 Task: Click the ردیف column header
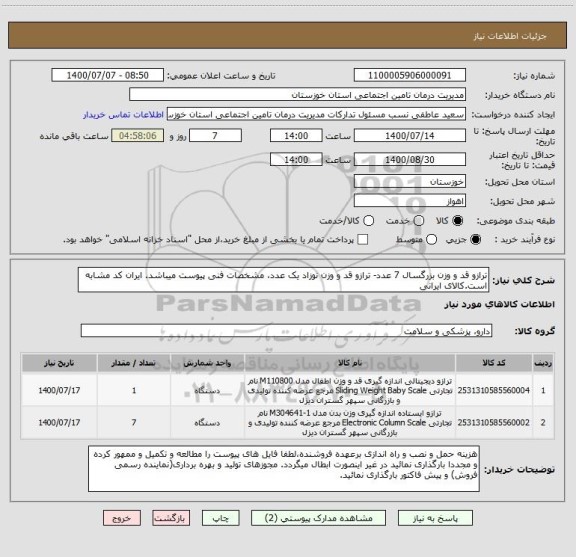point(543,363)
